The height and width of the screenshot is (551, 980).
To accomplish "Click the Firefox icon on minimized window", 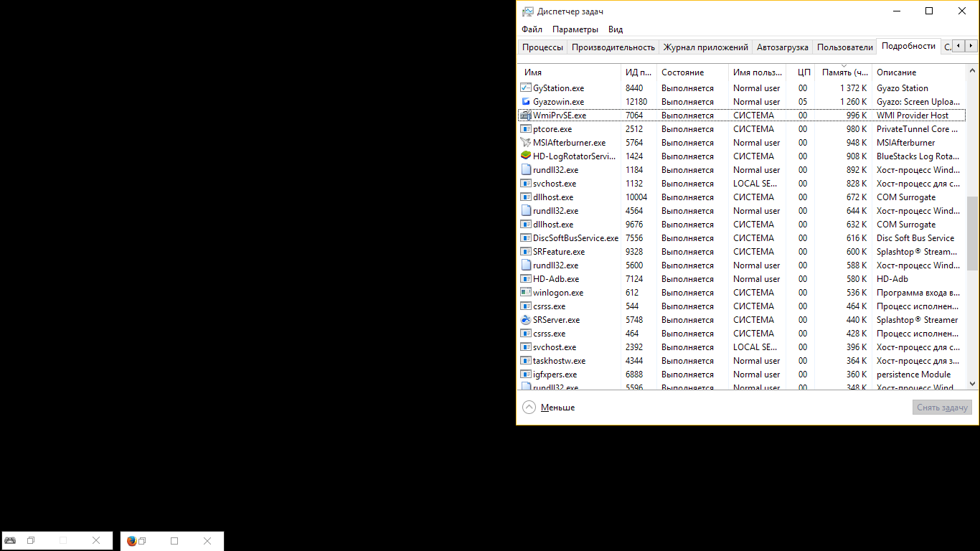I will (131, 541).
